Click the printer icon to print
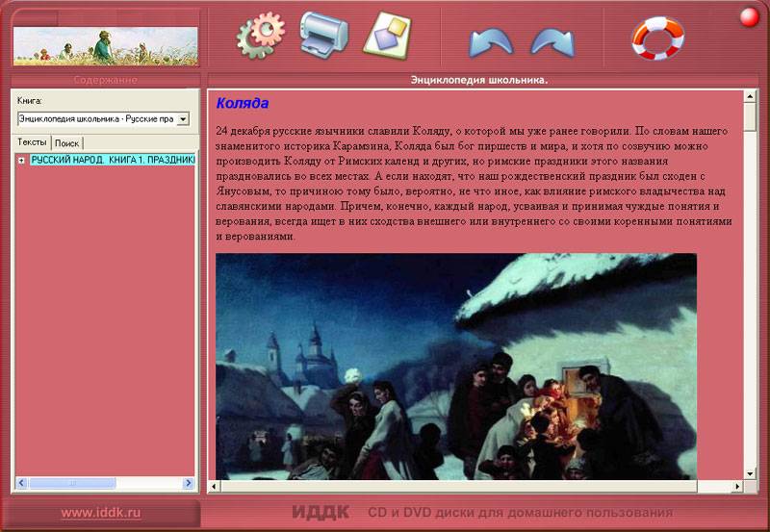This screenshot has width=770, height=532. [x=322, y=34]
